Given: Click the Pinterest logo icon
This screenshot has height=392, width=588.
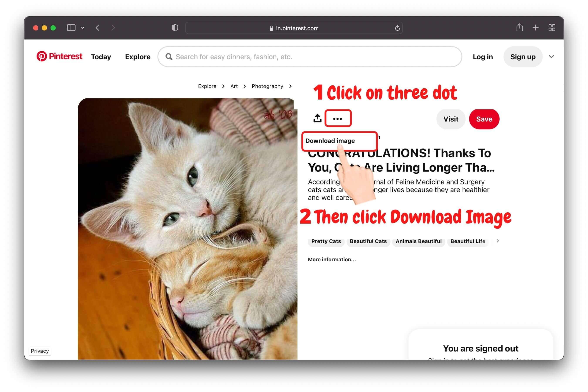Looking at the screenshot, I should tap(42, 56).
